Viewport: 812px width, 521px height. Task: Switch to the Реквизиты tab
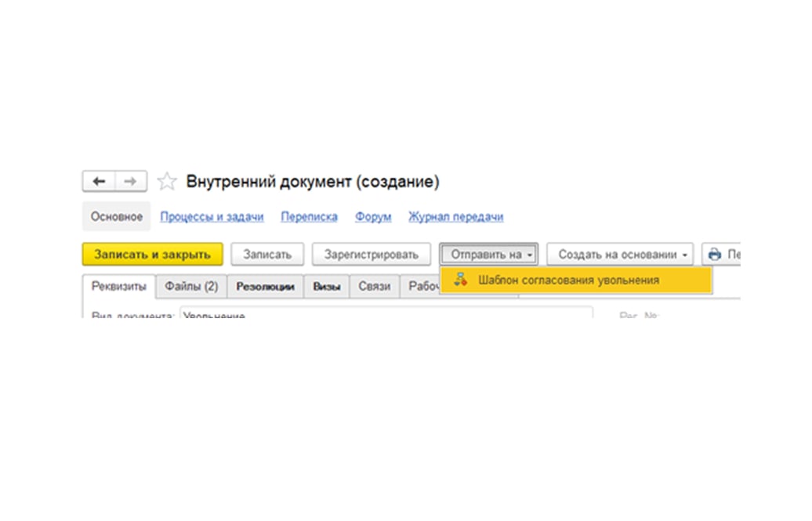point(119,287)
